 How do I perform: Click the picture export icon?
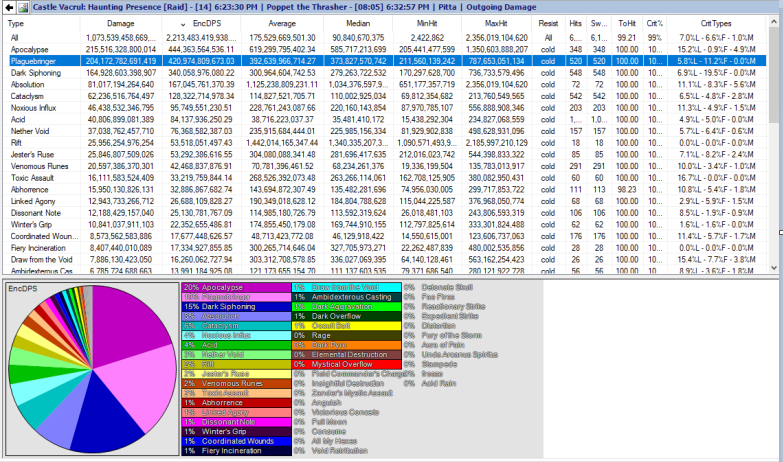coord(23,7)
